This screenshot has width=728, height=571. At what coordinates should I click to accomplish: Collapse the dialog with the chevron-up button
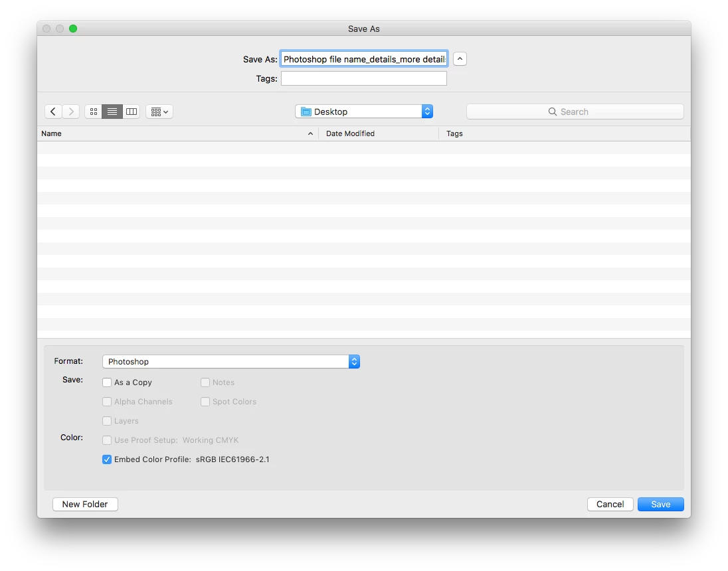(460, 59)
